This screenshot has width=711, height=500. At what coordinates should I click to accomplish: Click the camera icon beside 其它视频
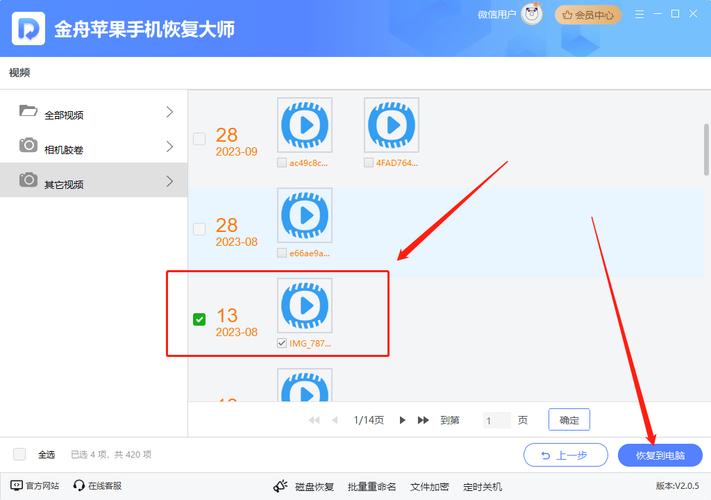point(28,180)
